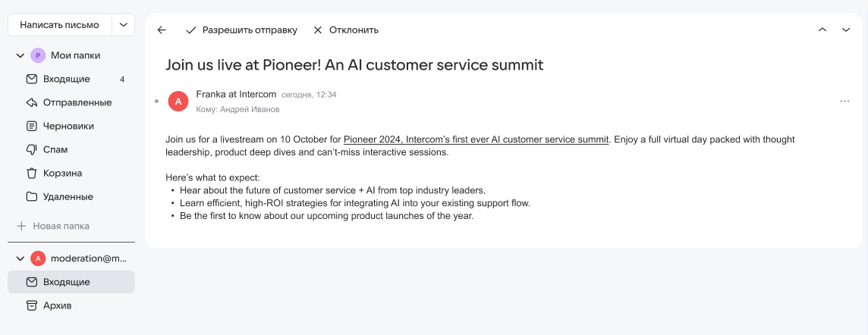This screenshot has width=868, height=335.
Task: Open the dropdown arrow beside Написать письмо
Action: pos(123,25)
